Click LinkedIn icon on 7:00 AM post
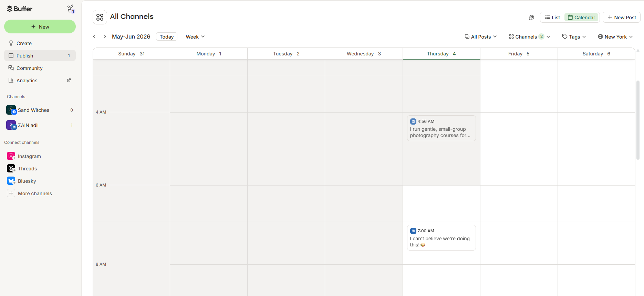644x296 pixels. coord(413,231)
